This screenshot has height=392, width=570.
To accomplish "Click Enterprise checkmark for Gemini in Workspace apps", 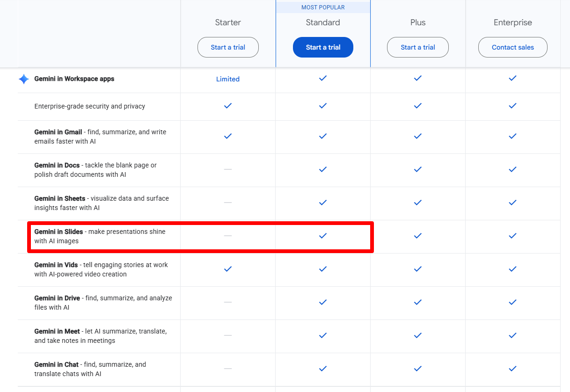I will [x=512, y=79].
